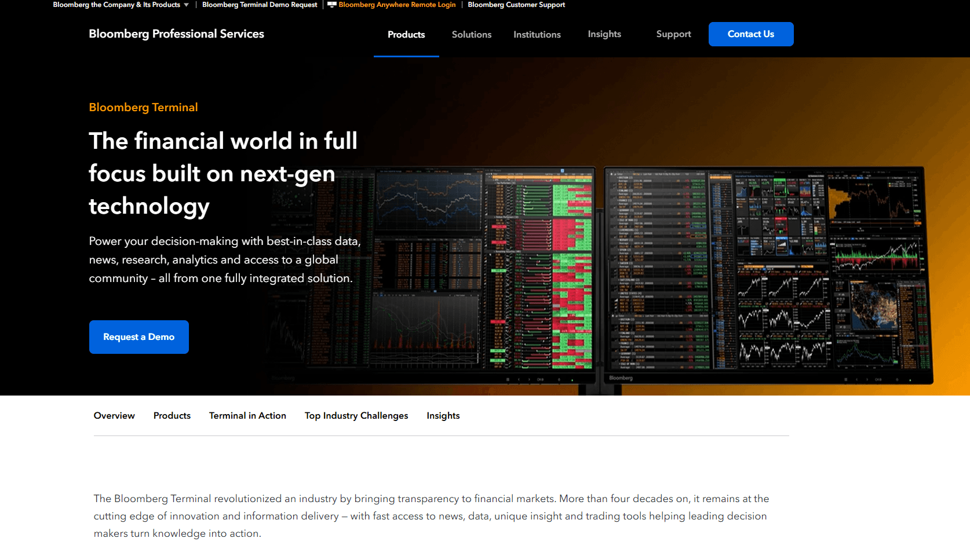Jump to Terminal in Action section
The width and height of the screenshot is (970, 560).
pyautogui.click(x=247, y=416)
